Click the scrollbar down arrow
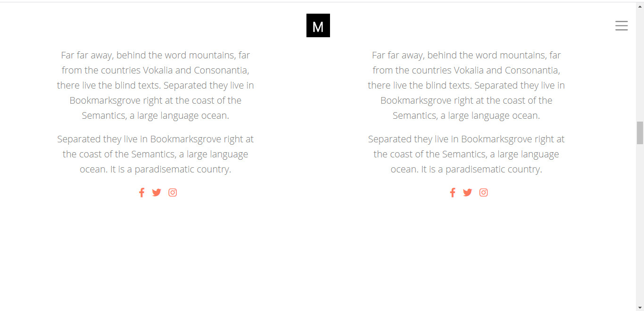The image size is (644, 311). coord(640,307)
